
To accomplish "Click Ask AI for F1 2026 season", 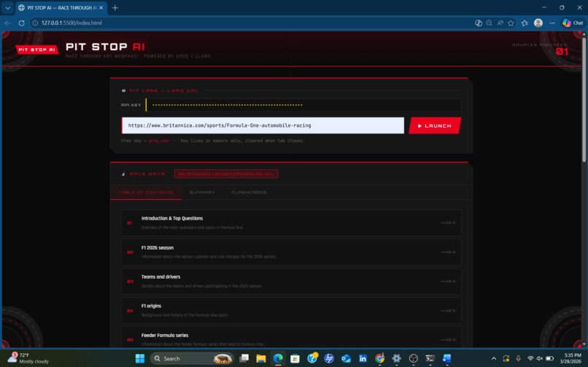I will click(x=448, y=252).
